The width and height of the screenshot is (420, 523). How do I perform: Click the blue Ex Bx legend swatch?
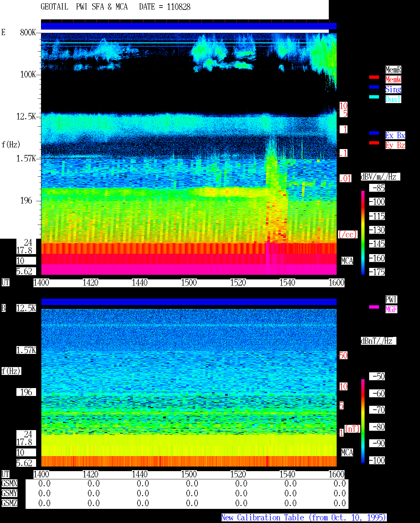[x=374, y=133]
